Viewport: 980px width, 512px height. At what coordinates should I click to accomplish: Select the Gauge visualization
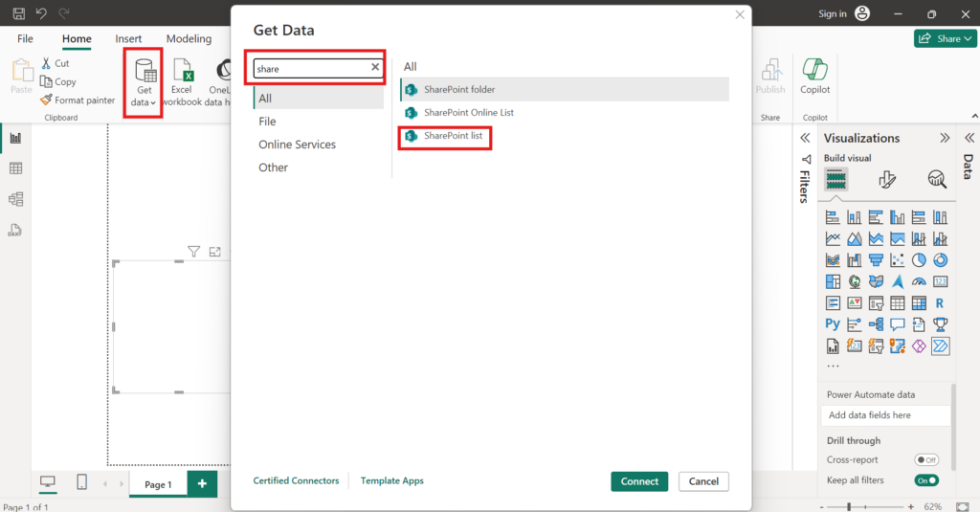click(x=919, y=282)
